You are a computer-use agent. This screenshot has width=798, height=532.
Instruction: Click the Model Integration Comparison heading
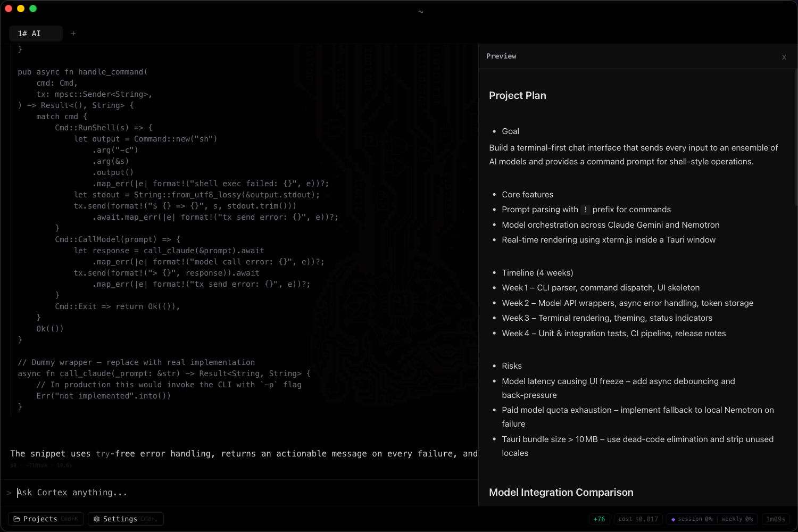(561, 492)
